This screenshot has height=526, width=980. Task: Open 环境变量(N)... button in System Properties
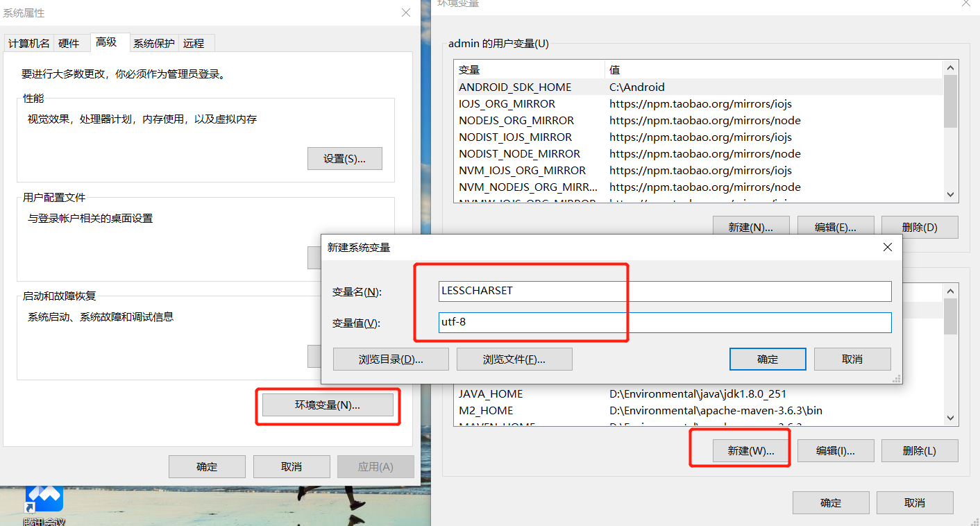click(x=328, y=405)
